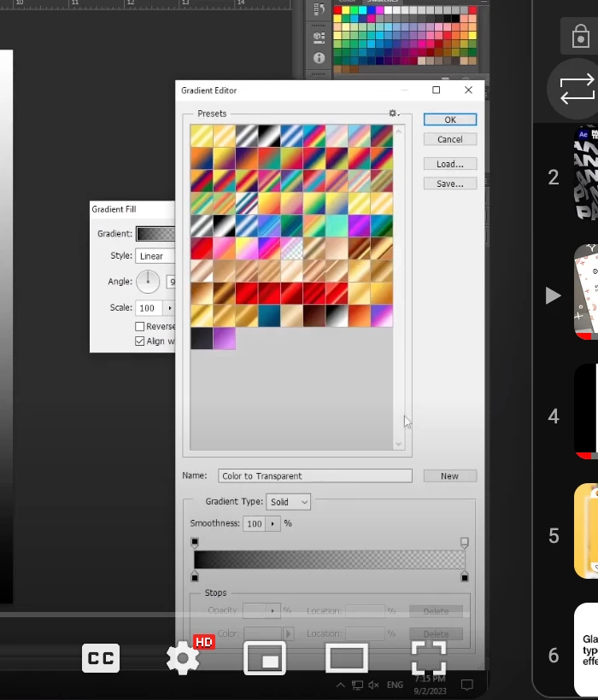Image resolution: width=598 pixels, height=700 pixels.
Task: Cancel the Gradient Editor dialog
Action: click(x=449, y=139)
